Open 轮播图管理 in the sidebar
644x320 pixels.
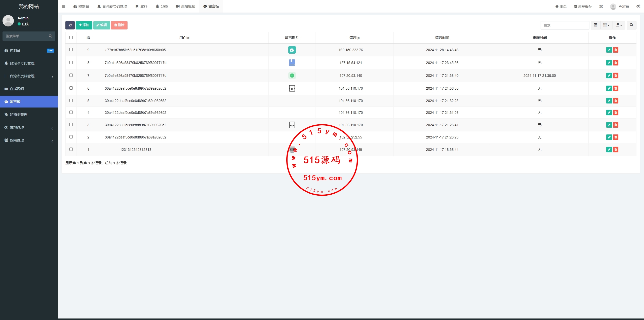(x=19, y=115)
